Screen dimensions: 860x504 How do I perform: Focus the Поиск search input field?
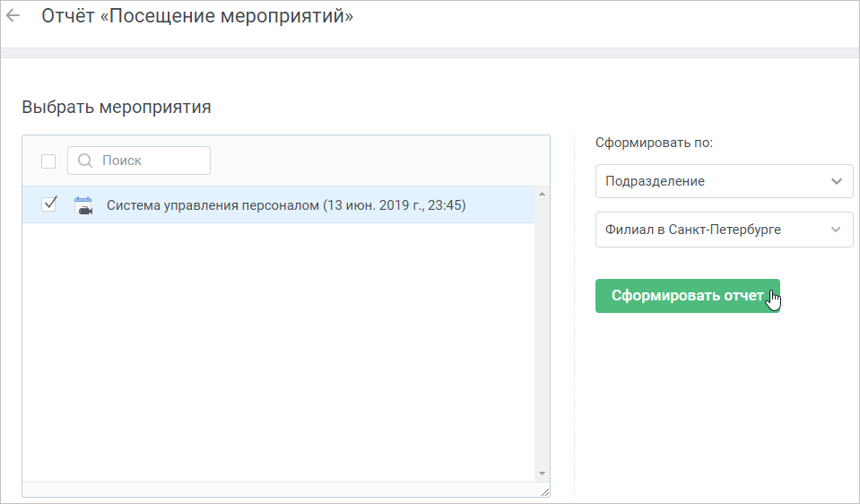click(139, 161)
